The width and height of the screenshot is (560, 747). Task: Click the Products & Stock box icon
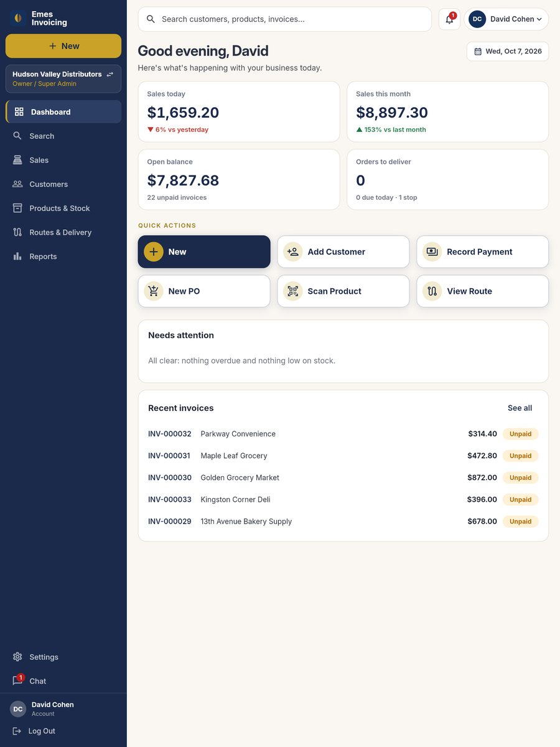[17, 208]
